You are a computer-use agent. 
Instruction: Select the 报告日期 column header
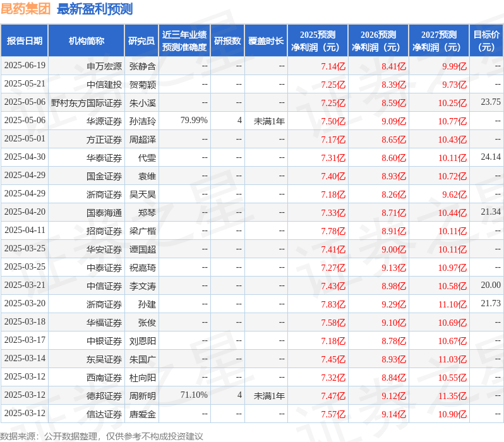25,40
